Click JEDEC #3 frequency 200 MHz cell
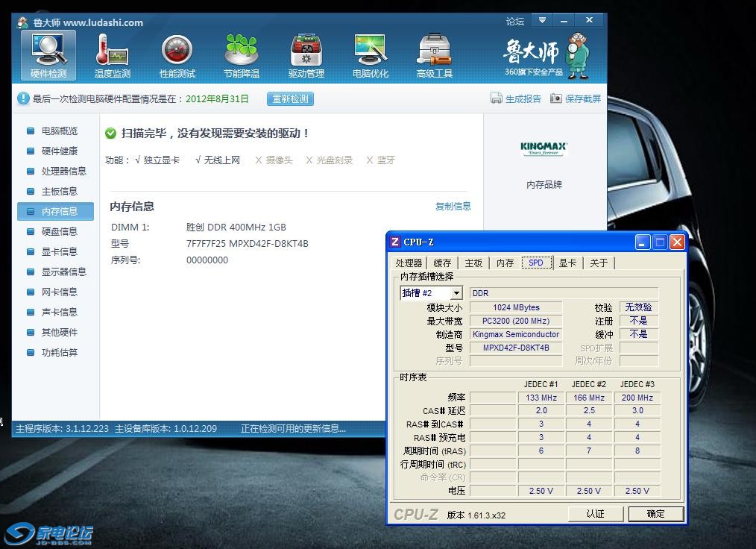756x549 pixels. [637, 398]
